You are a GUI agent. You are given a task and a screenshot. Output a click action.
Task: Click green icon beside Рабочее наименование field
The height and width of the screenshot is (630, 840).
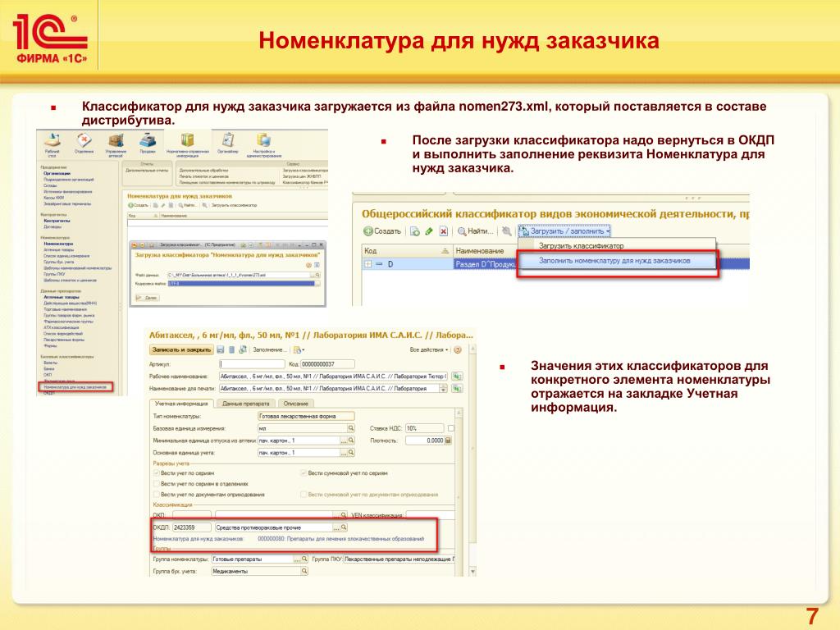457,377
